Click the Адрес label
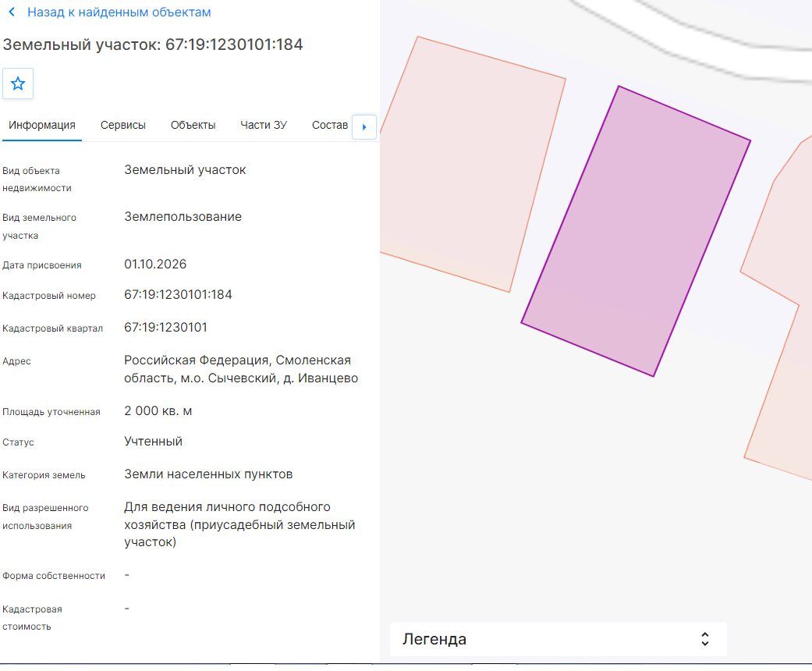The width and height of the screenshot is (812, 671). click(x=16, y=361)
